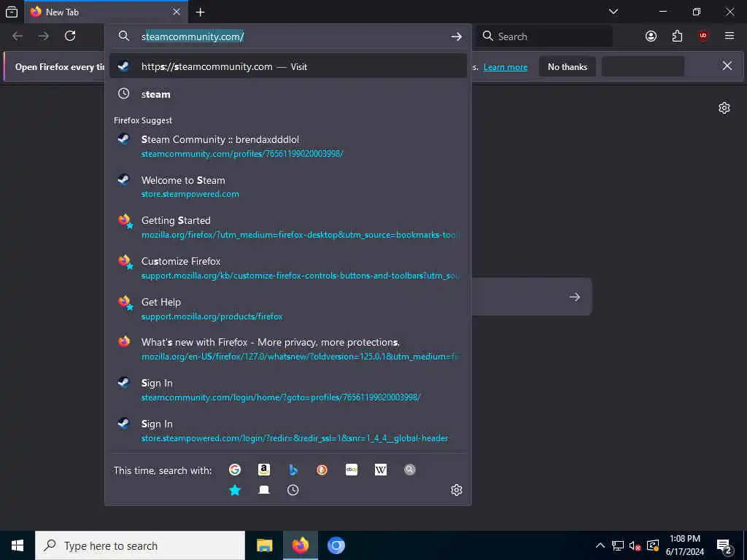Open the Windows notification center
Image resolution: width=747 pixels, height=560 pixels.
724,545
